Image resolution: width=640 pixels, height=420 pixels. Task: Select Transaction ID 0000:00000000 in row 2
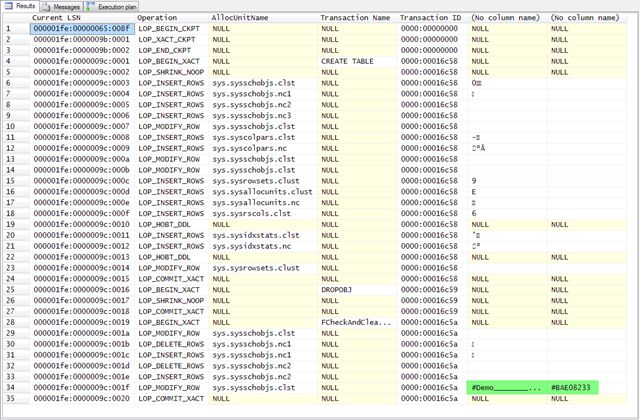pyautogui.click(x=433, y=40)
